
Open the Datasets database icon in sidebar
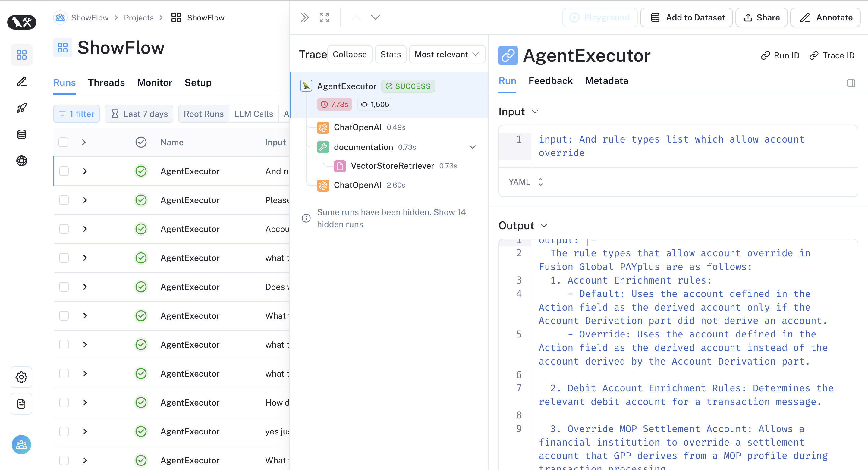point(22,134)
